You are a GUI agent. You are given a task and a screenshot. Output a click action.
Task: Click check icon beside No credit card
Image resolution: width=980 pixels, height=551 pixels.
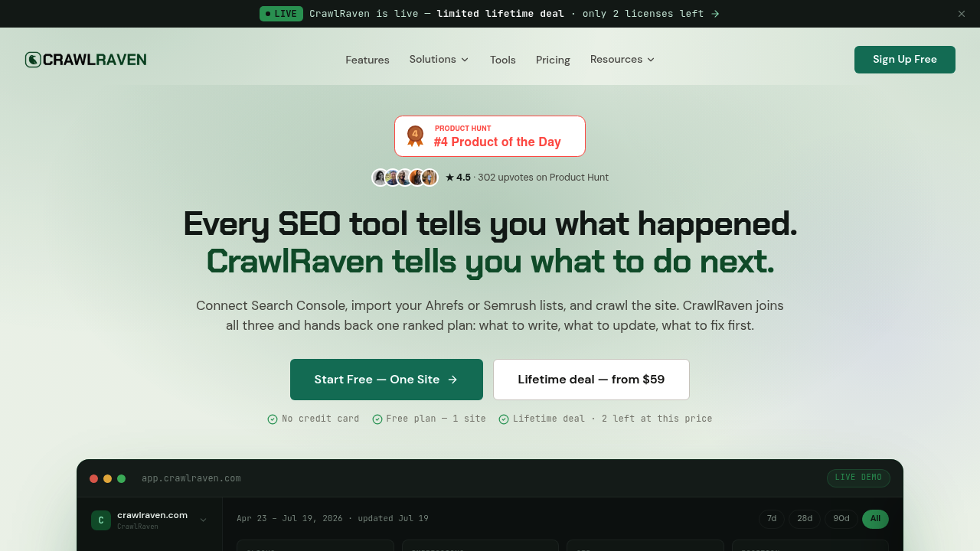tap(273, 419)
